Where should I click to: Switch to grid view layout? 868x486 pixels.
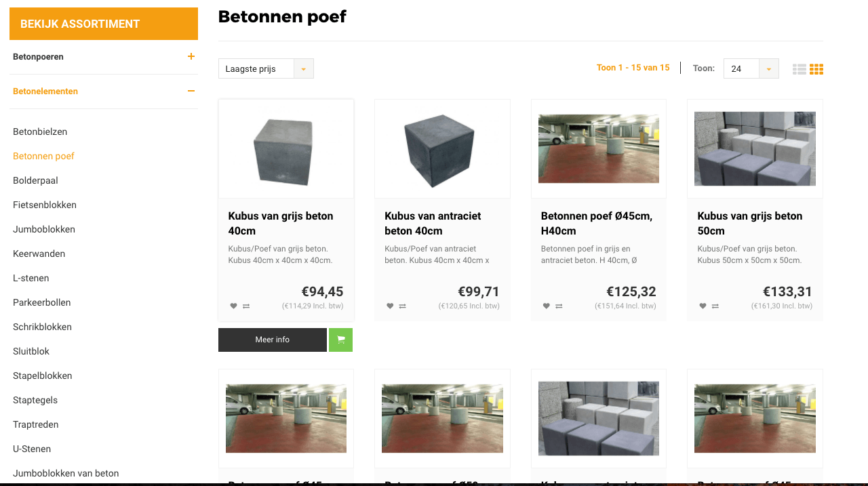pos(816,69)
